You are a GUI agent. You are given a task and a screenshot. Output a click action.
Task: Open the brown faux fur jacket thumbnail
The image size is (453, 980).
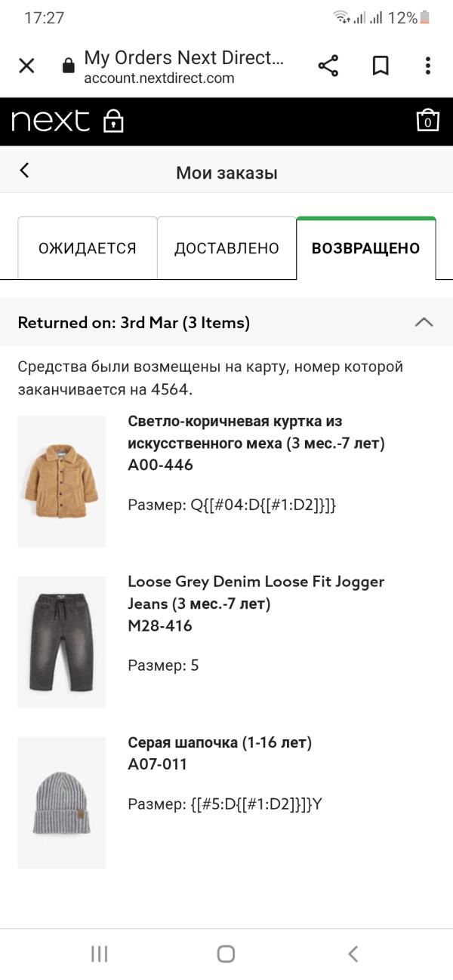pyautogui.click(x=62, y=481)
